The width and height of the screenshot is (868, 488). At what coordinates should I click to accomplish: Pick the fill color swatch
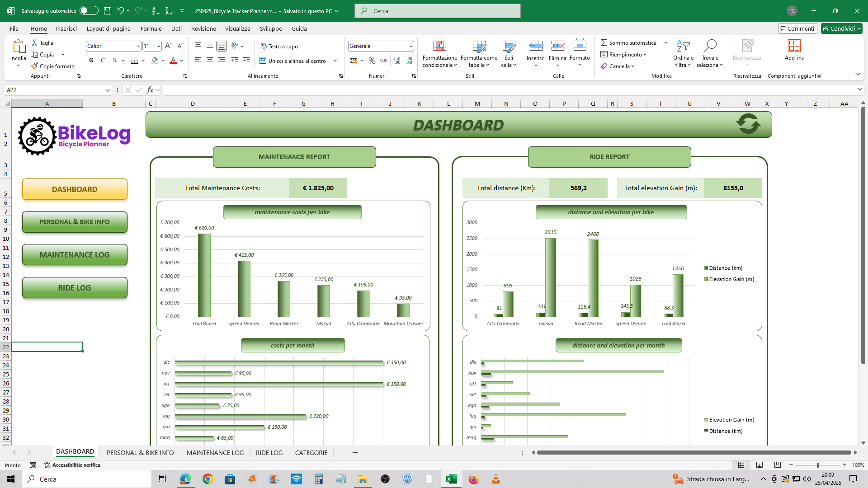coord(155,61)
